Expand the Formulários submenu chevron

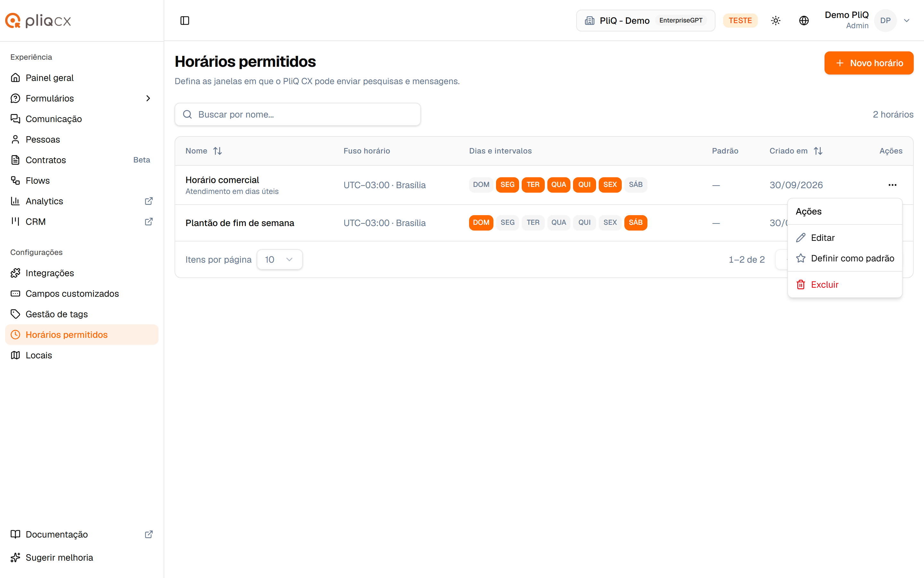point(148,98)
